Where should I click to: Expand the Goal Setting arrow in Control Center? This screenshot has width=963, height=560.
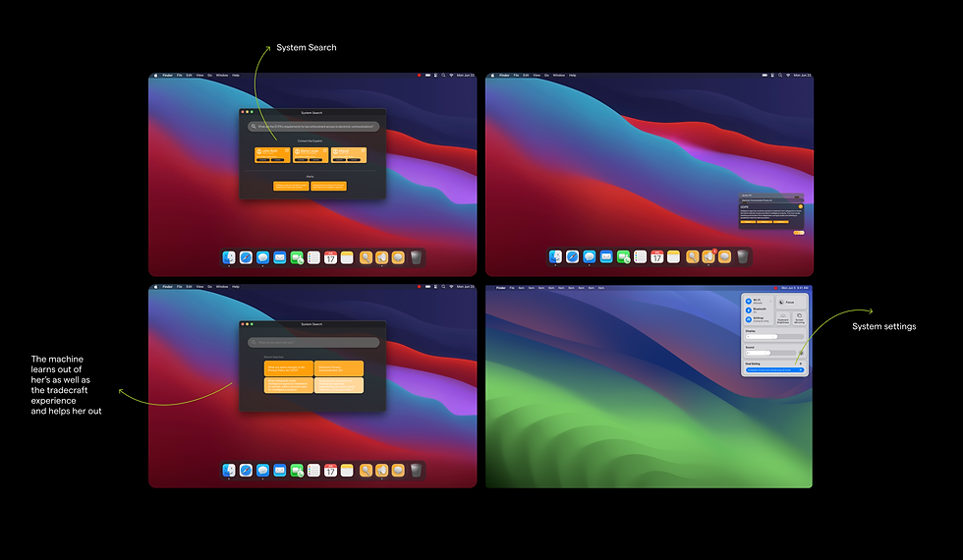pyautogui.click(x=800, y=364)
